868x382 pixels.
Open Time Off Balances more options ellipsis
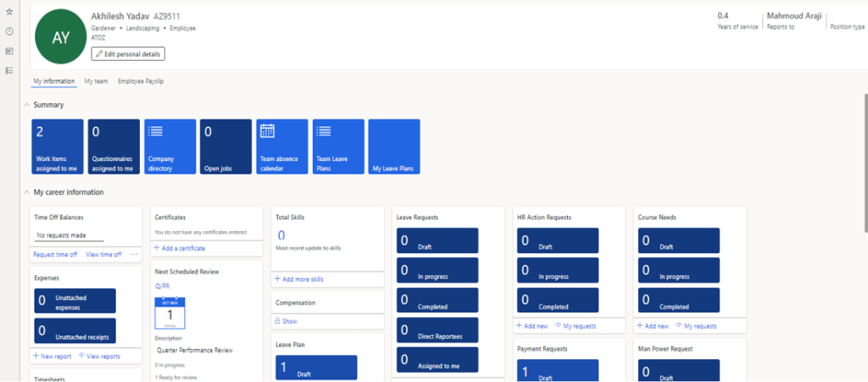(x=134, y=254)
